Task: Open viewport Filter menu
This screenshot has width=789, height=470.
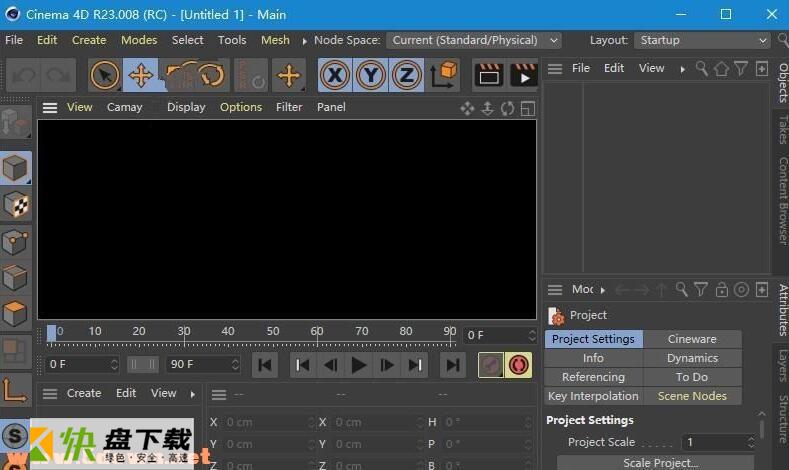Action: pyautogui.click(x=289, y=107)
